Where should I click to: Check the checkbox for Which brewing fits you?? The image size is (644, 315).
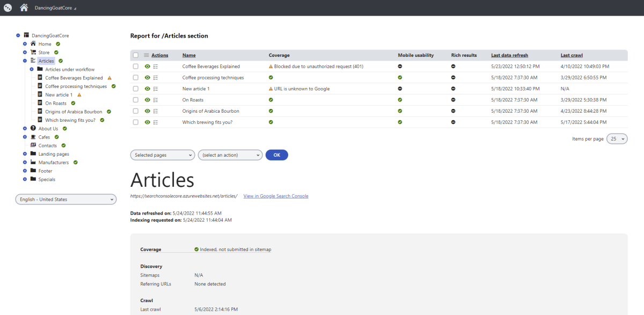click(136, 122)
